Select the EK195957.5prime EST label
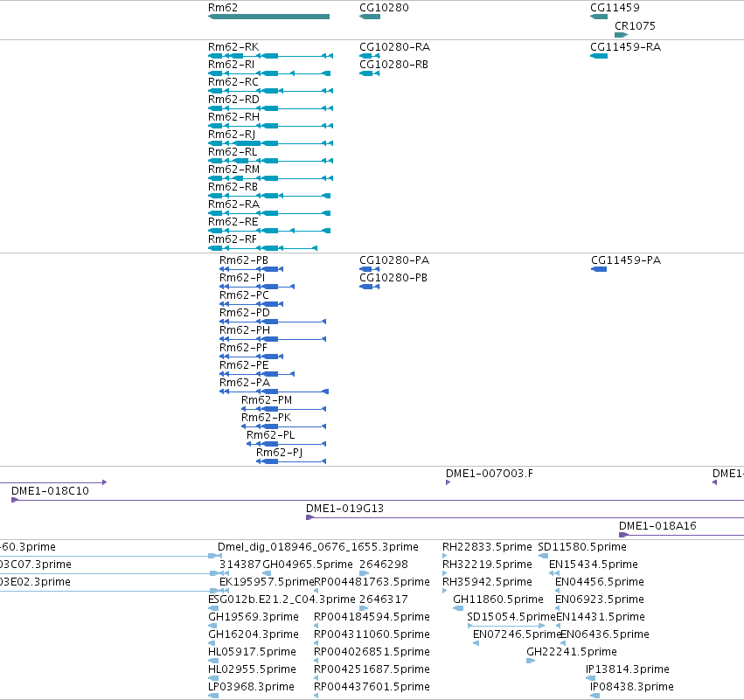The width and height of the screenshot is (744, 700). pos(267,582)
